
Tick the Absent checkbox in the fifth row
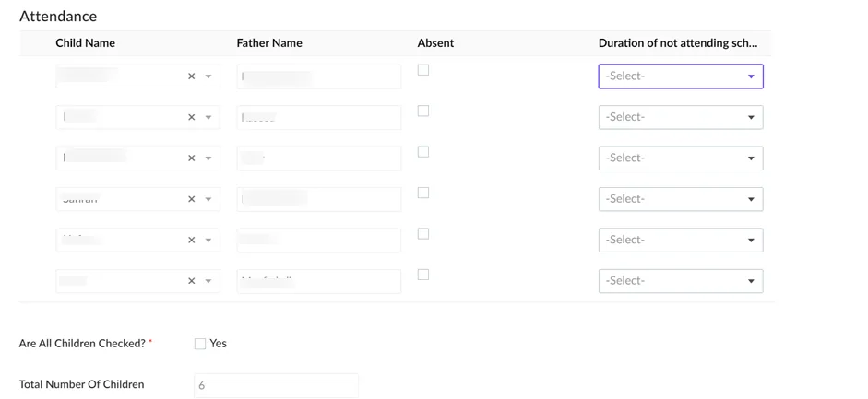(422, 234)
